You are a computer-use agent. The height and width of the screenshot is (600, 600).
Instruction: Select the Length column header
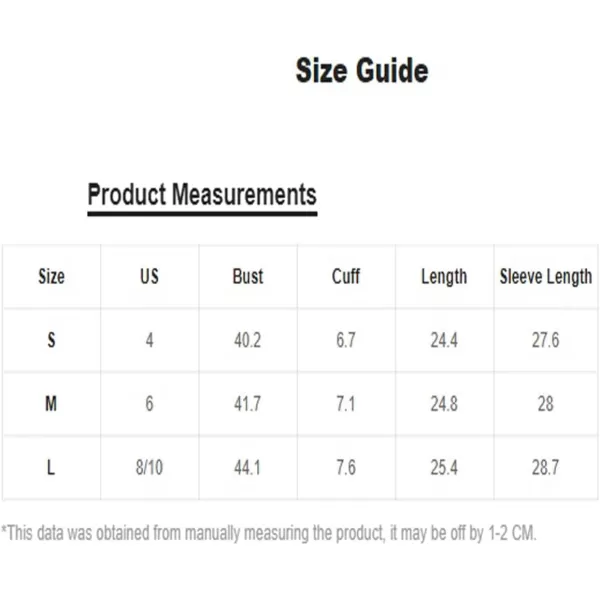pyautogui.click(x=444, y=277)
